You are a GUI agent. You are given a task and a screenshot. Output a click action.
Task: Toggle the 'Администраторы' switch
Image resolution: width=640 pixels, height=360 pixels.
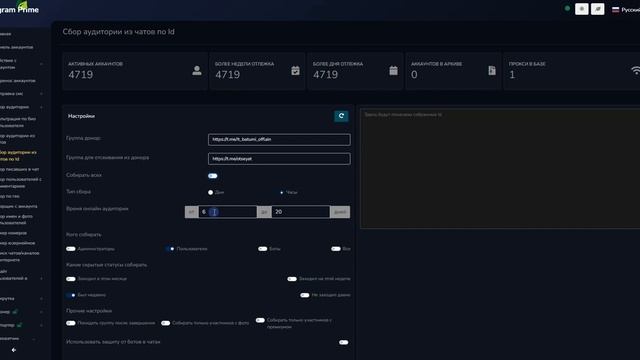coord(71,249)
